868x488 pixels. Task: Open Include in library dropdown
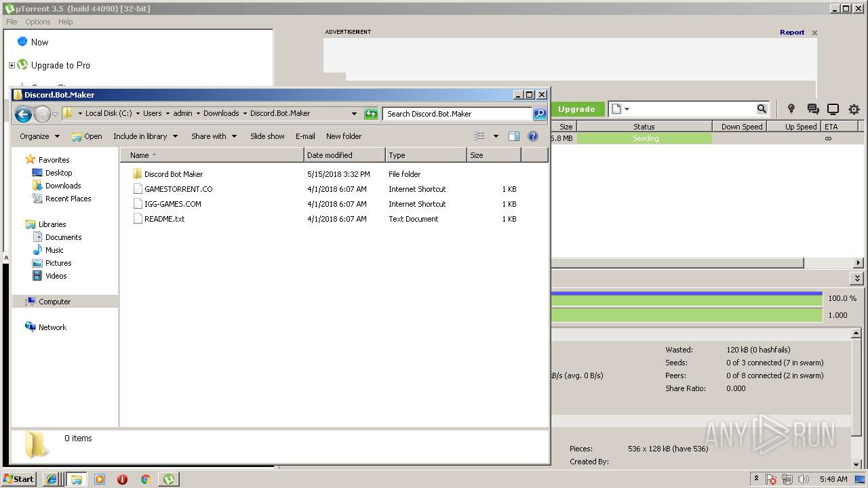coord(145,136)
